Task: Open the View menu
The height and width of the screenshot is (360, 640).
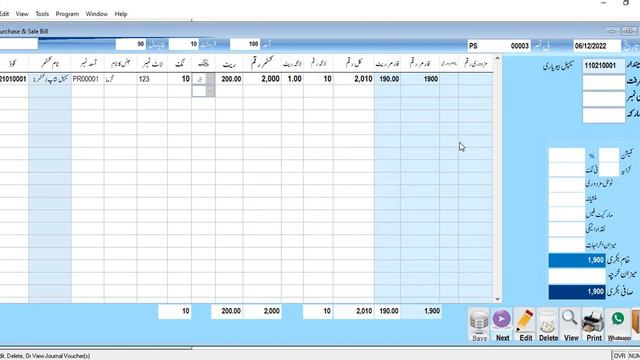Action: pyautogui.click(x=22, y=14)
